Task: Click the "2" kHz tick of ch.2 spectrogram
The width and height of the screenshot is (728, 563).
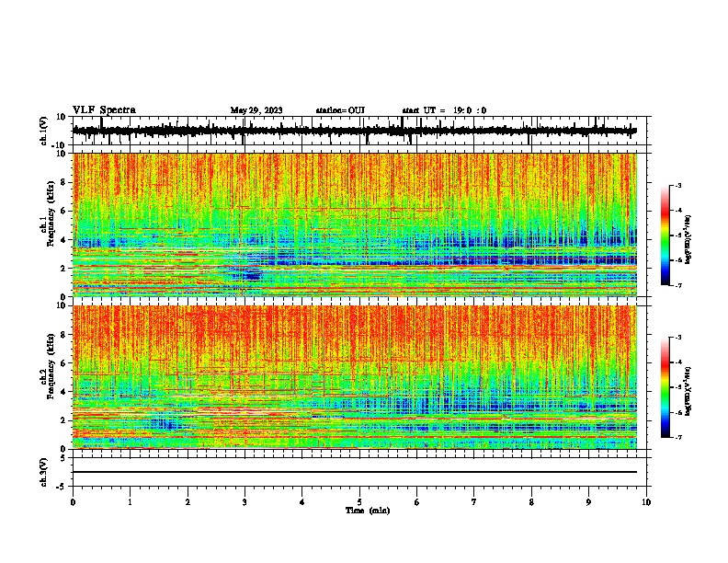Action: pos(64,420)
